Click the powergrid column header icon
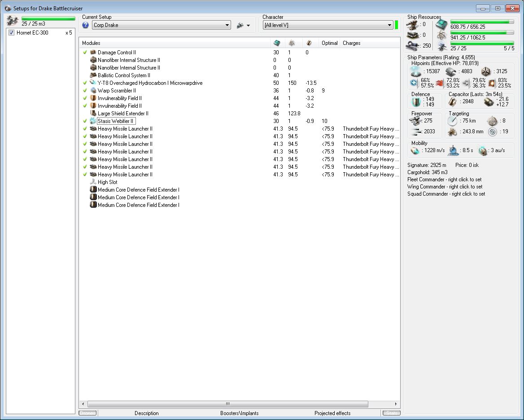This screenshot has height=420, width=524. point(292,43)
